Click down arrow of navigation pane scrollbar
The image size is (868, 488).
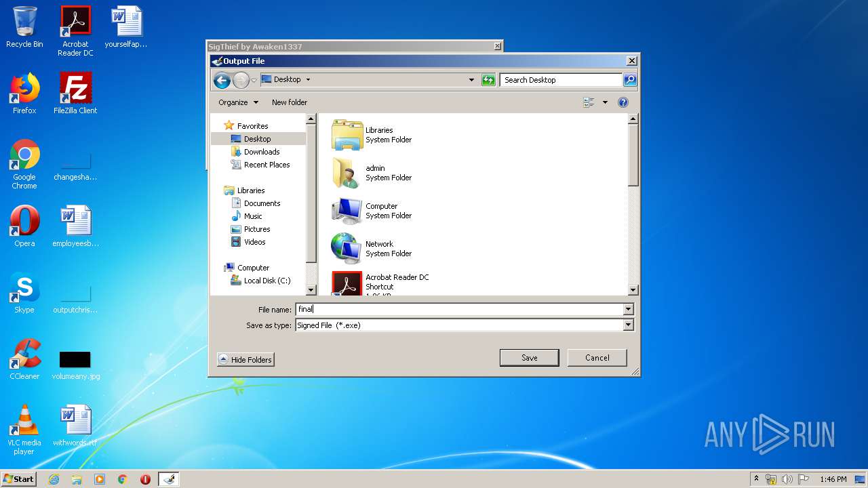311,290
